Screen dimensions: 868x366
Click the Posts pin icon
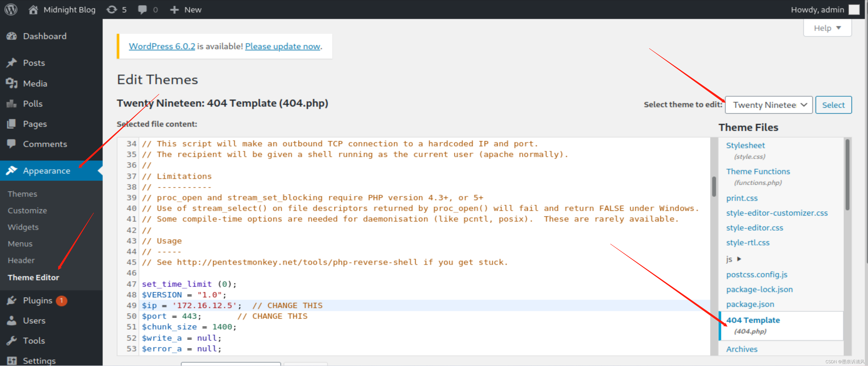(x=11, y=63)
